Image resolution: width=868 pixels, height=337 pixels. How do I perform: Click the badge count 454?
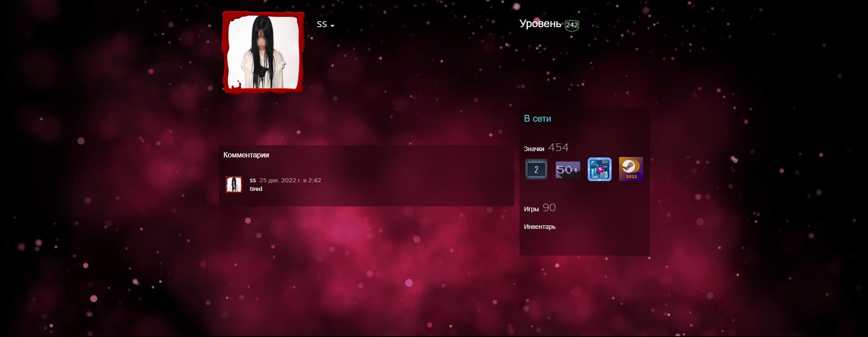(x=558, y=147)
